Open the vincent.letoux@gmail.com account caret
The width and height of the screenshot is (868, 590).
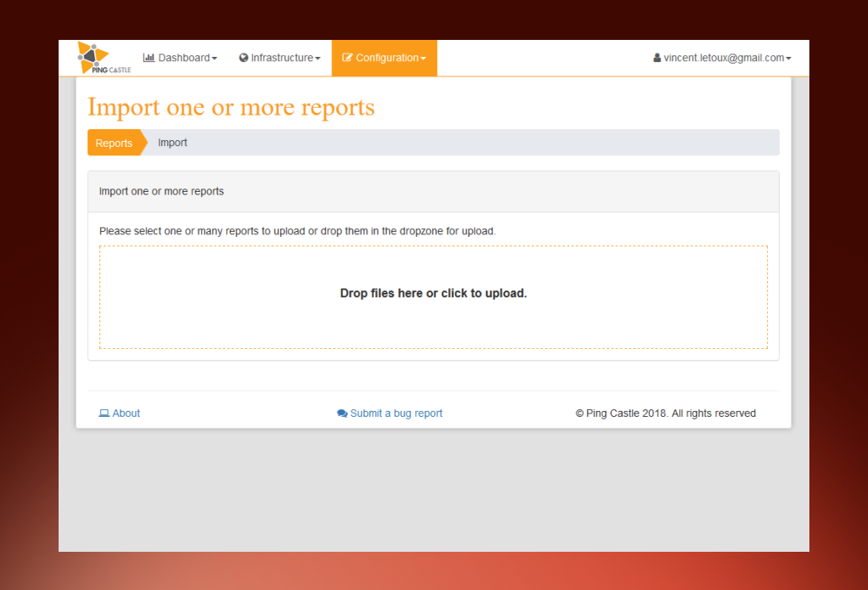pos(788,58)
